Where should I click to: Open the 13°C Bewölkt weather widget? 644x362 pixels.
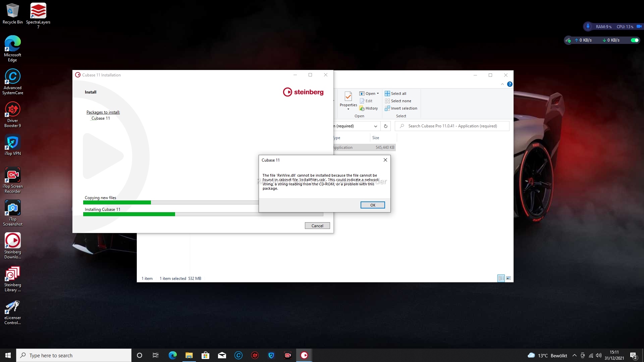pyautogui.click(x=547, y=356)
